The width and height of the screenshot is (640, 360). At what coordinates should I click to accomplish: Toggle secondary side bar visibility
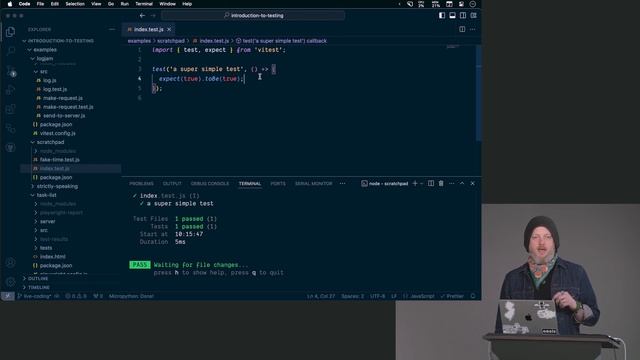point(463,16)
